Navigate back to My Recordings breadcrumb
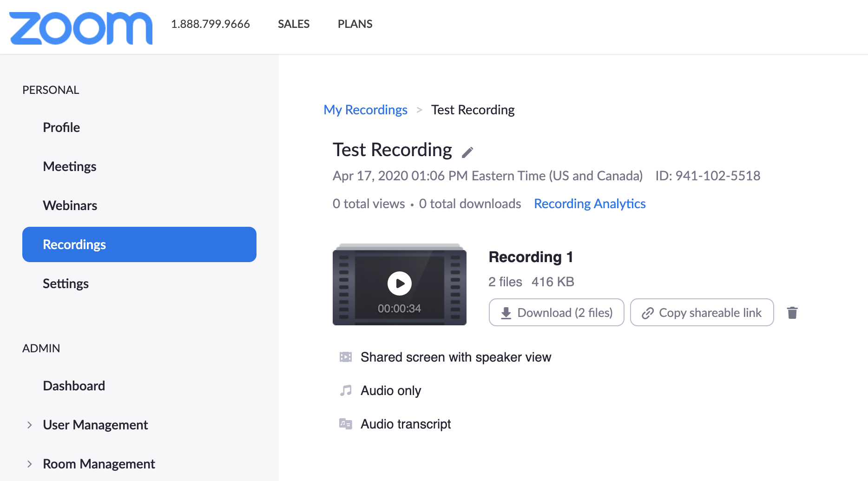Screen dimensions: 868x481 point(365,110)
